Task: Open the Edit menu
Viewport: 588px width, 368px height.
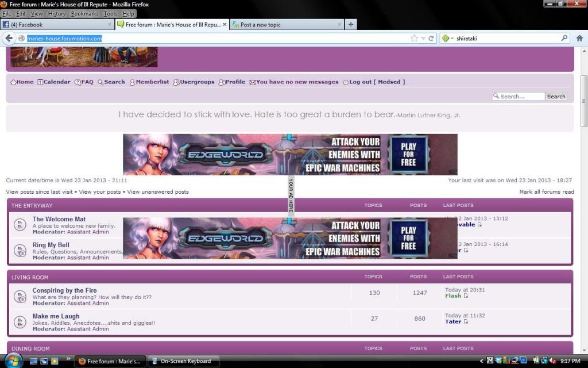Action: pos(21,14)
